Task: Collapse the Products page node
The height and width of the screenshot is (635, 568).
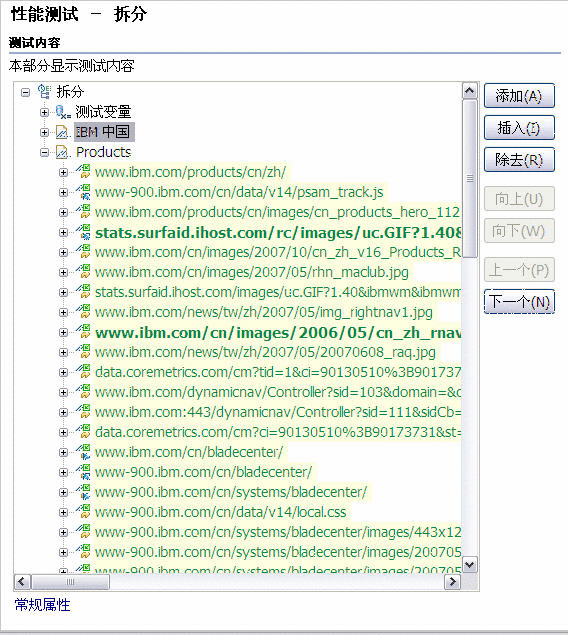Action: pos(44,152)
